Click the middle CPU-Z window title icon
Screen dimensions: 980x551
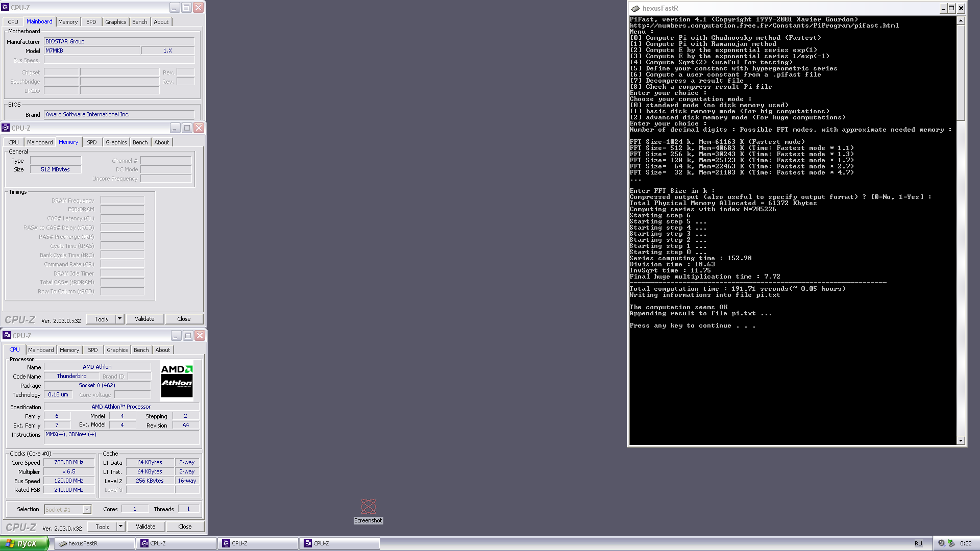[6, 128]
